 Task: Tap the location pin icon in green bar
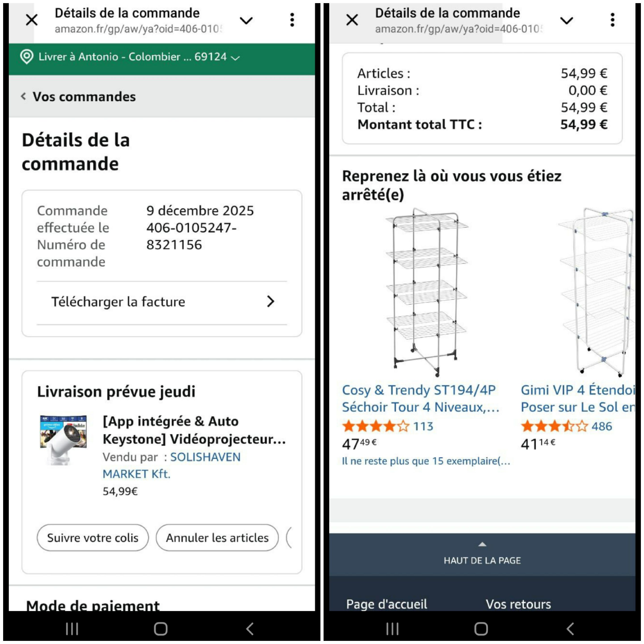[27, 57]
